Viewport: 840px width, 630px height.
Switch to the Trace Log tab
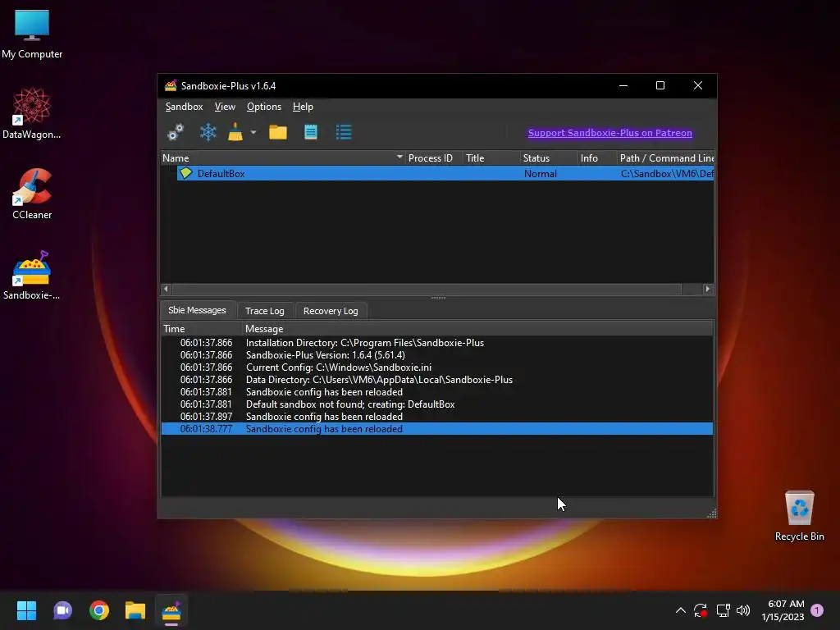click(265, 311)
